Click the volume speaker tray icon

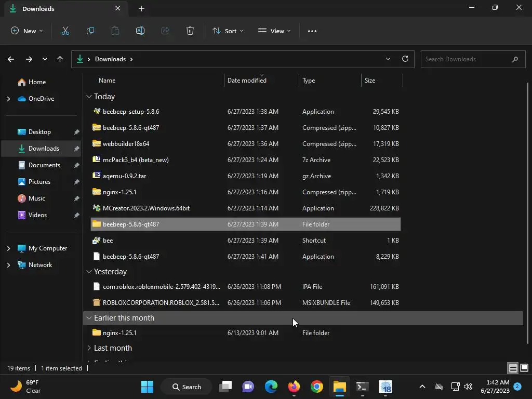click(x=468, y=387)
